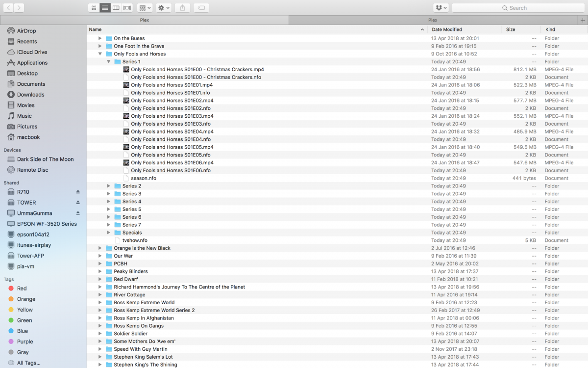This screenshot has height=368, width=588.
Task: Select the Red Dwarf folder row
Action: click(x=337, y=279)
